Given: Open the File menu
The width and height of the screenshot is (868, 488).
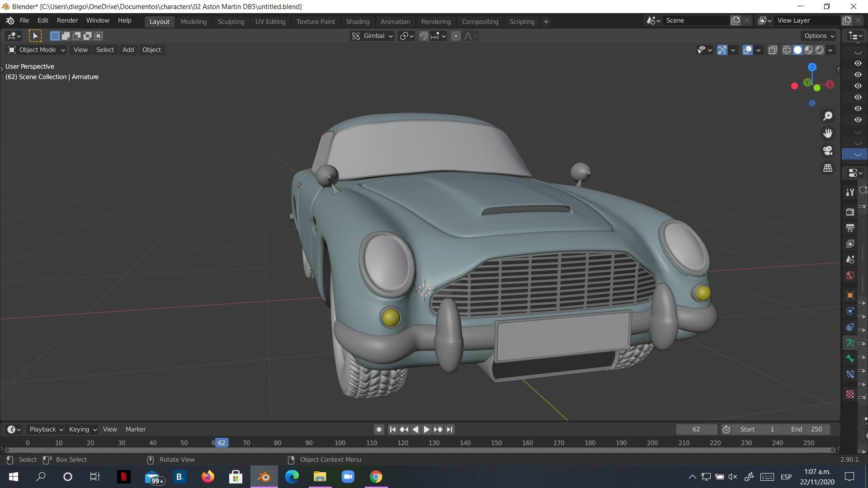Looking at the screenshot, I should point(24,21).
